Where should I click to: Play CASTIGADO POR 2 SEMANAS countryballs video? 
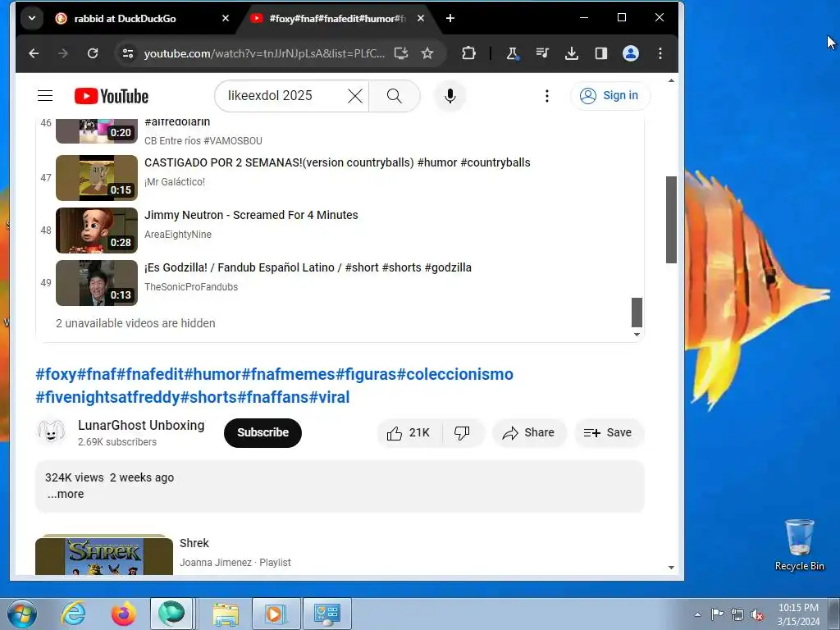[337, 162]
